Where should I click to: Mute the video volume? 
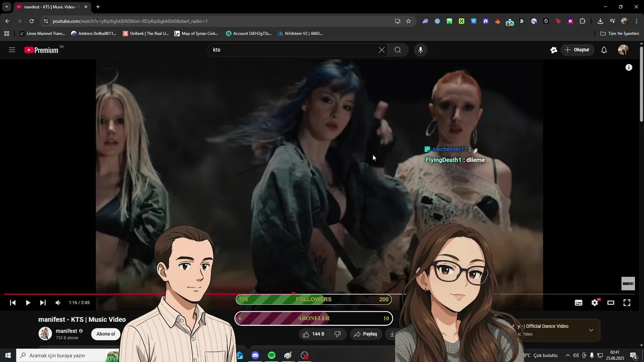coord(58,303)
